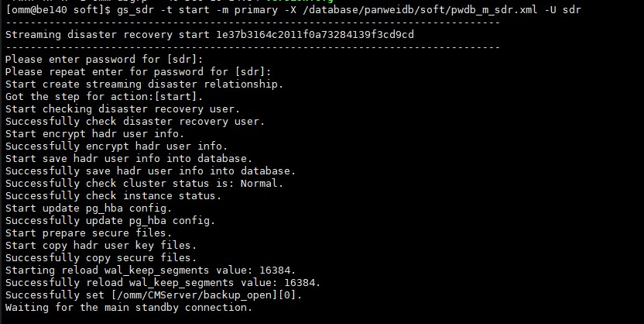The width and height of the screenshot is (644, 324).
Task: Click 'Waiting for the main standby connection.' line
Action: pyautogui.click(x=129, y=307)
